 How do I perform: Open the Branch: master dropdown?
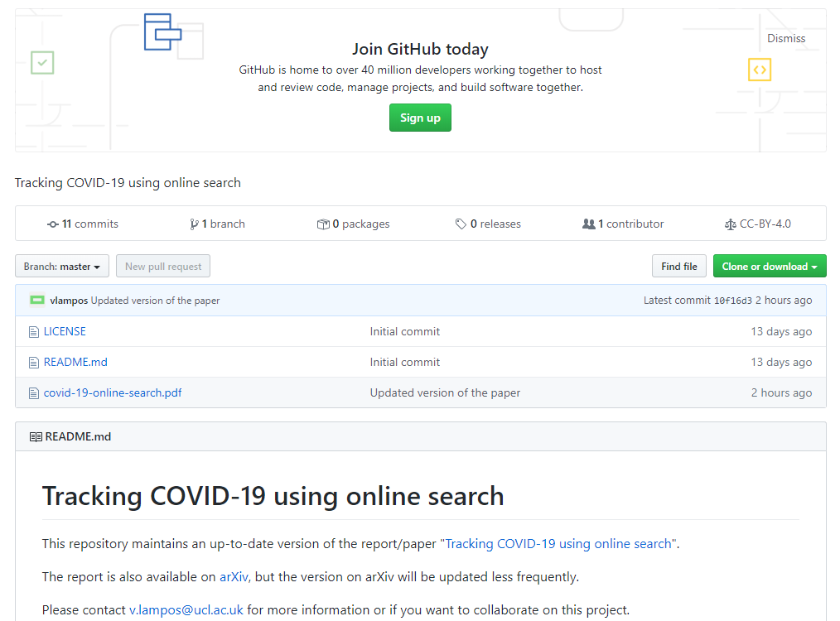click(62, 266)
